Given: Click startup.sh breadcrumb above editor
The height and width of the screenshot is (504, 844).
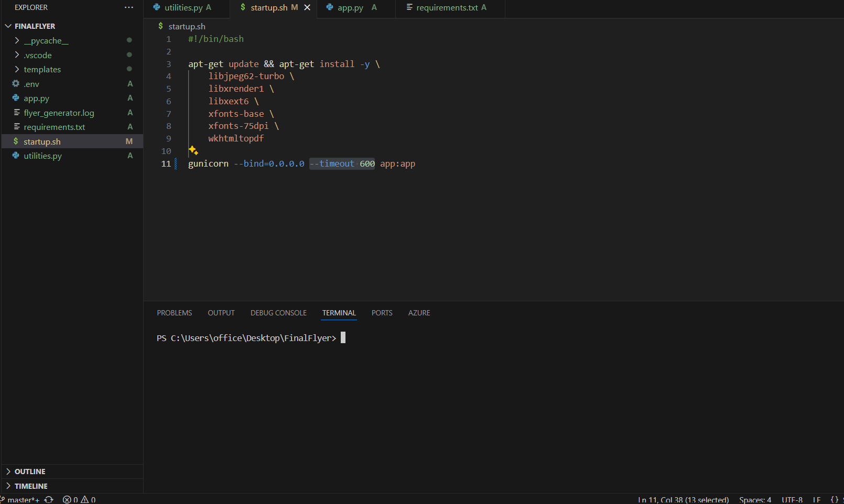Looking at the screenshot, I should click(x=187, y=26).
